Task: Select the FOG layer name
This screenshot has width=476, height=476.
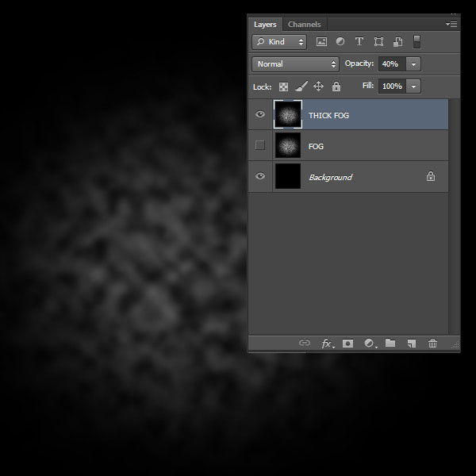Action: [x=316, y=147]
